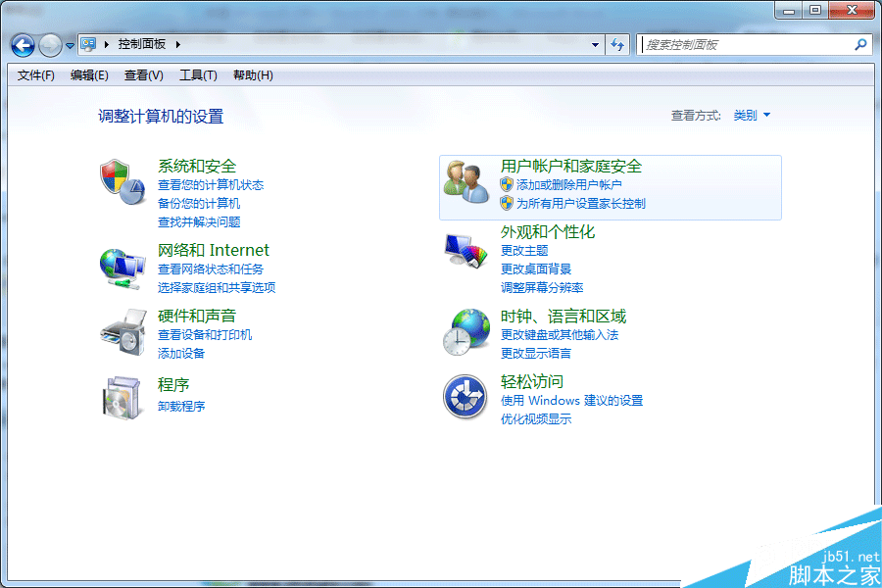Viewport: 882px width, 588px height.
Task: Open the Appearance and Personalization monitor icon
Action: tap(465, 250)
